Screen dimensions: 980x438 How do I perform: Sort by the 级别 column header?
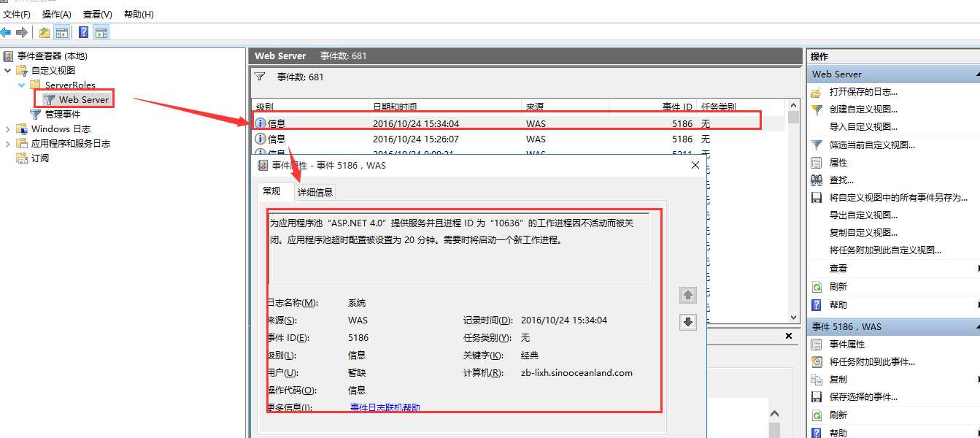pyautogui.click(x=309, y=107)
